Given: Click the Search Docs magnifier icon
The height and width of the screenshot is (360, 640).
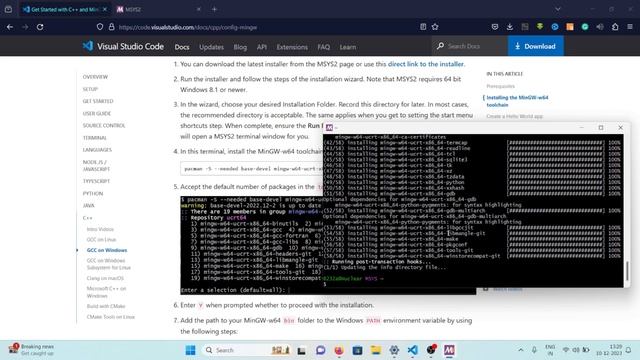Looking at the screenshot, I should click(x=440, y=46).
